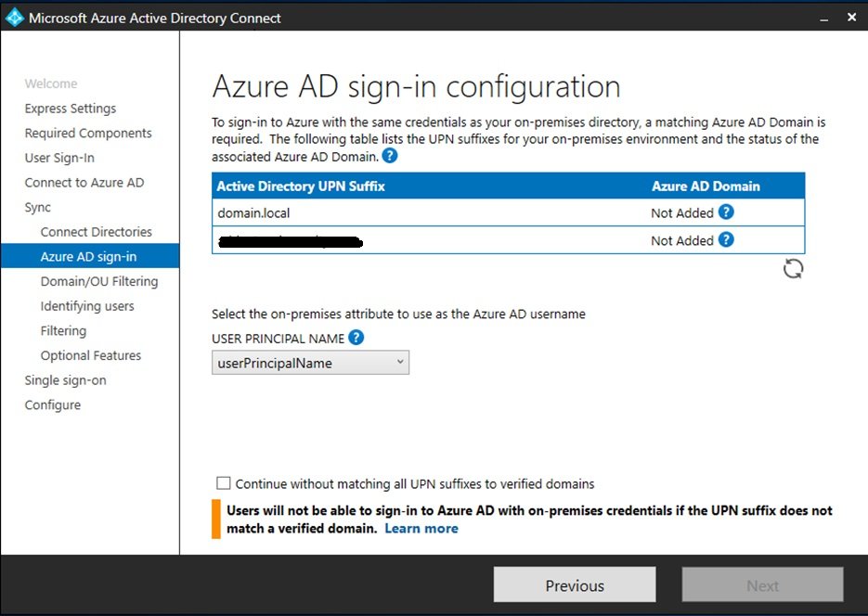Minimize the Azure AD Connect window

coord(824,19)
